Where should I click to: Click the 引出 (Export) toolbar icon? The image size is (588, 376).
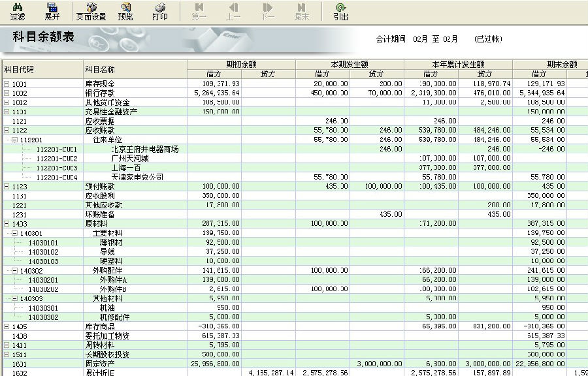(340, 11)
